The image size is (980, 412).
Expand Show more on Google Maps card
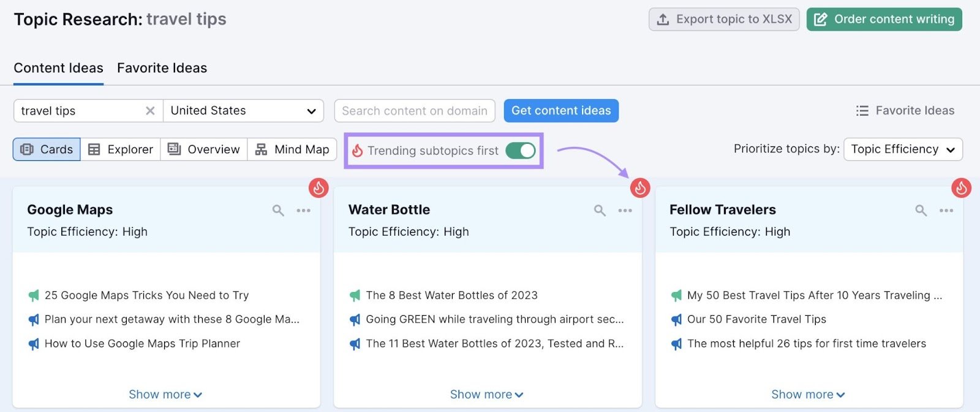(x=165, y=395)
